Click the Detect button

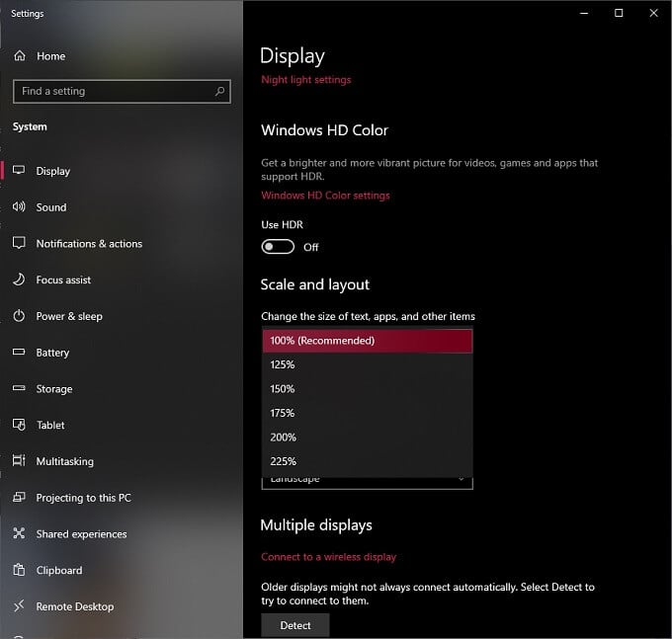(295, 625)
